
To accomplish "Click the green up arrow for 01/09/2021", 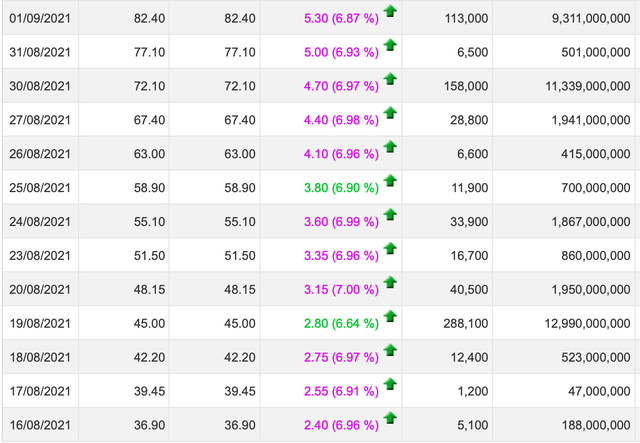I will click(x=390, y=12).
